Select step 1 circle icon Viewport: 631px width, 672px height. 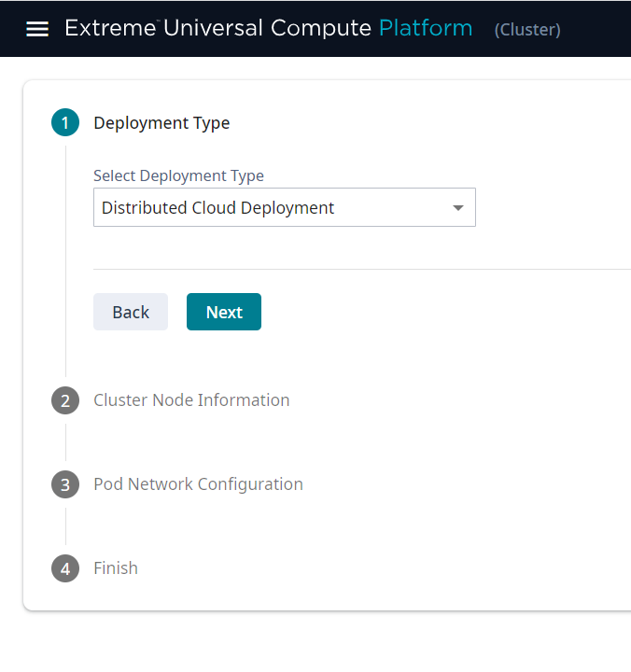point(65,122)
